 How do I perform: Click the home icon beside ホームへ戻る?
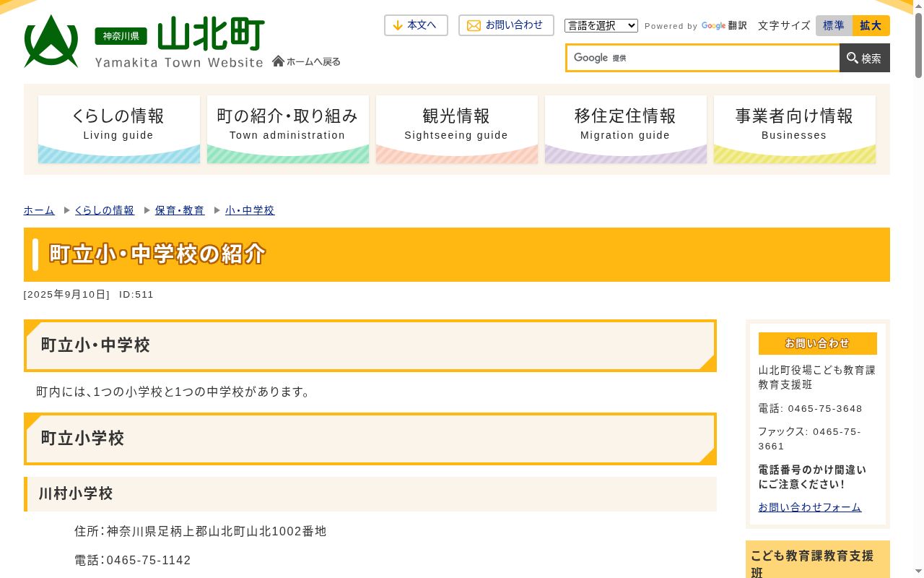tap(278, 61)
